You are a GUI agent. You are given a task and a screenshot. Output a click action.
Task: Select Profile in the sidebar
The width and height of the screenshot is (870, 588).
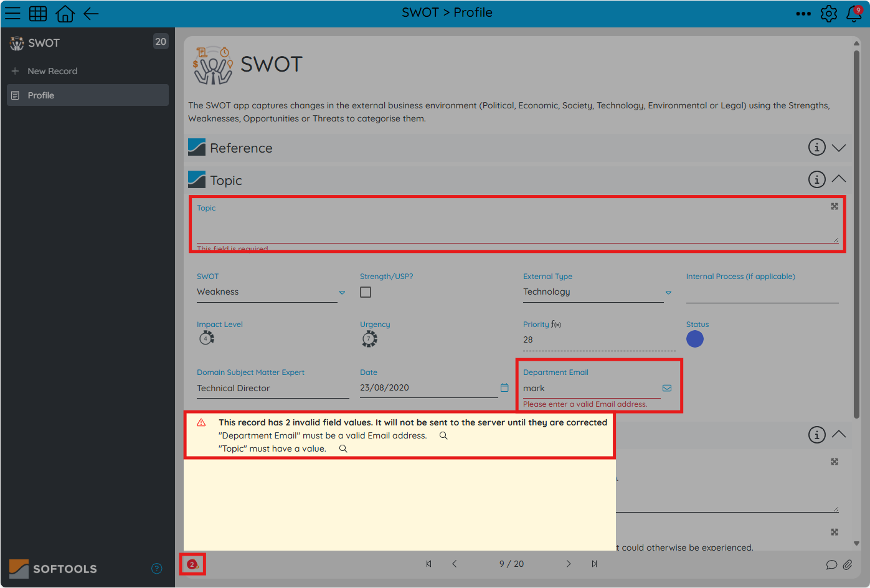pyautogui.click(x=88, y=95)
